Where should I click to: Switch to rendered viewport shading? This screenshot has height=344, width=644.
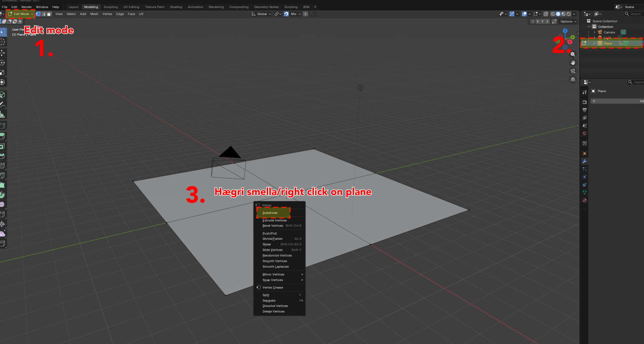[x=569, y=14]
